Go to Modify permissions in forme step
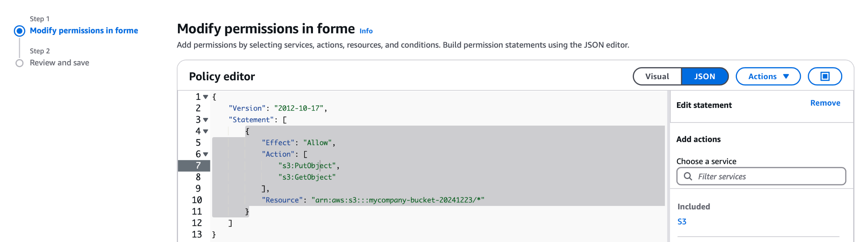Screen dimensions: 868x242 (84, 31)
